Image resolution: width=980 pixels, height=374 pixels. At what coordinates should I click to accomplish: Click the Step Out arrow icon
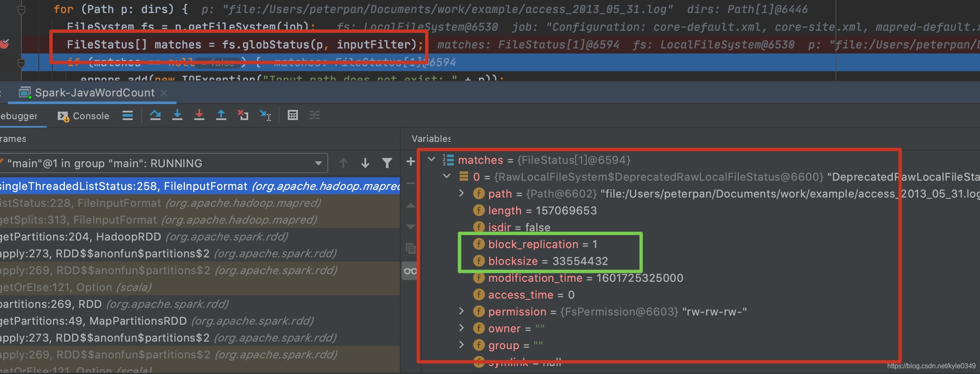tap(221, 115)
